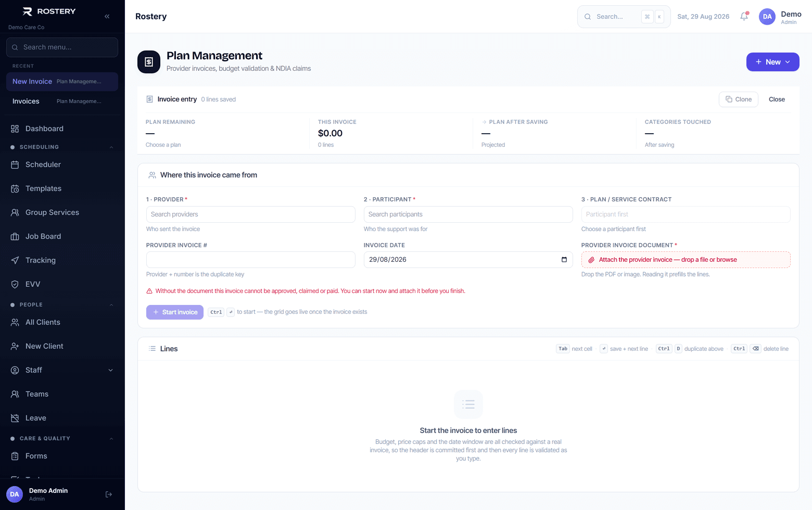Image resolution: width=812 pixels, height=510 pixels.
Task: Focus the Search providers field
Action: click(x=251, y=214)
